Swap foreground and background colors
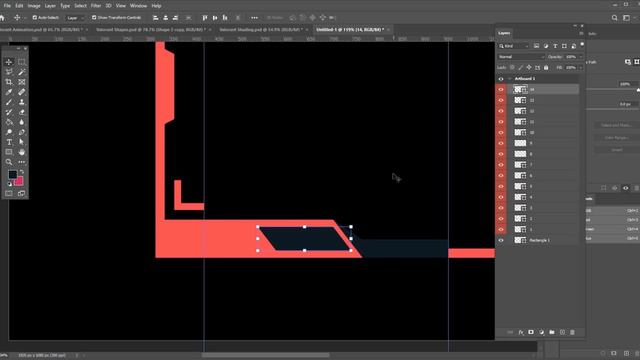Viewport: 640px width, 360px height. tap(22, 172)
